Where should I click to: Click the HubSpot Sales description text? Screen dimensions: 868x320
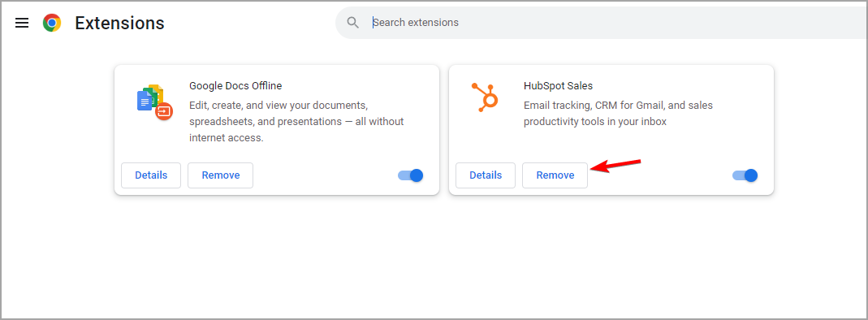[x=619, y=113]
